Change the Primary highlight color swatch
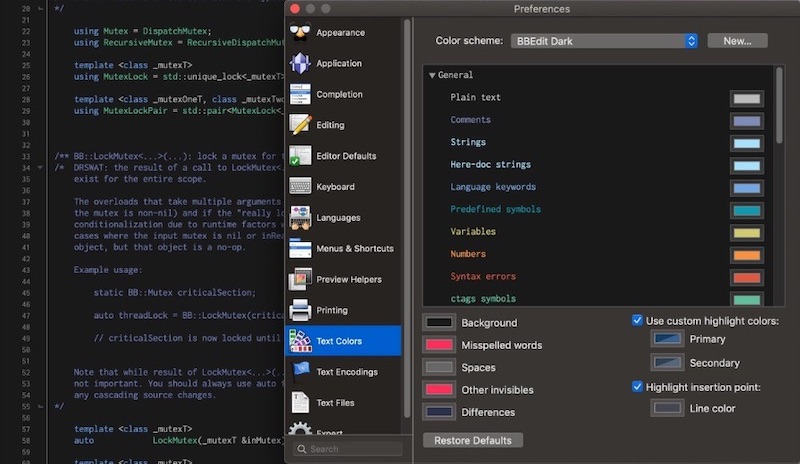 [x=667, y=339]
